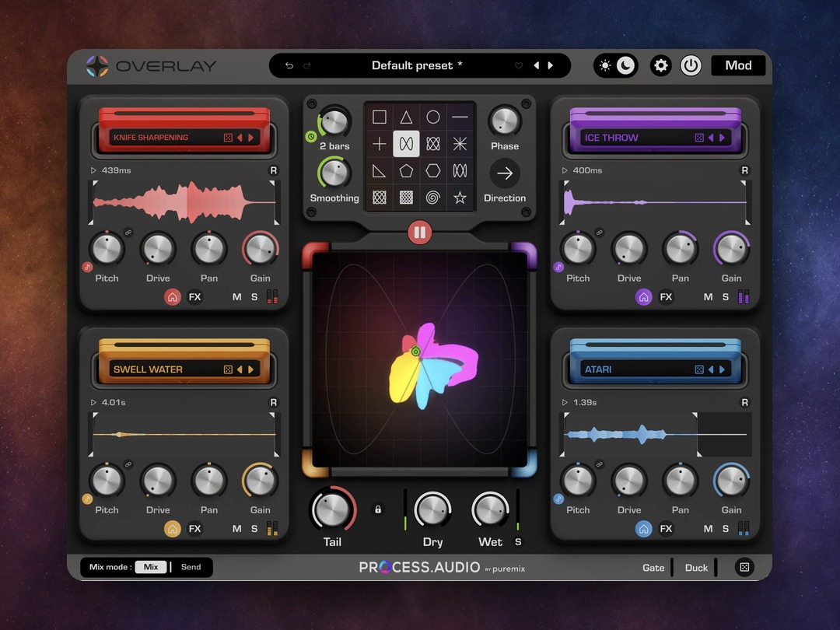The width and height of the screenshot is (840, 630).
Task: Randomize the Ice Throw sample with dice
Action: pos(699,138)
